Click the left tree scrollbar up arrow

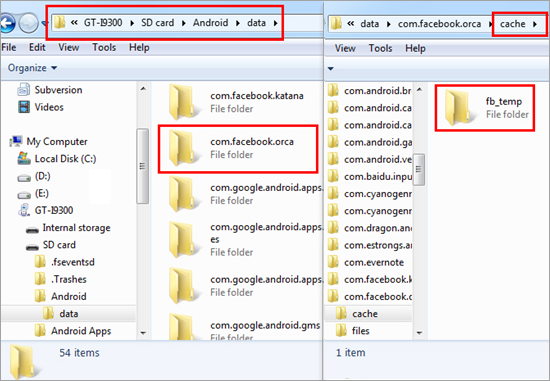click(x=143, y=89)
